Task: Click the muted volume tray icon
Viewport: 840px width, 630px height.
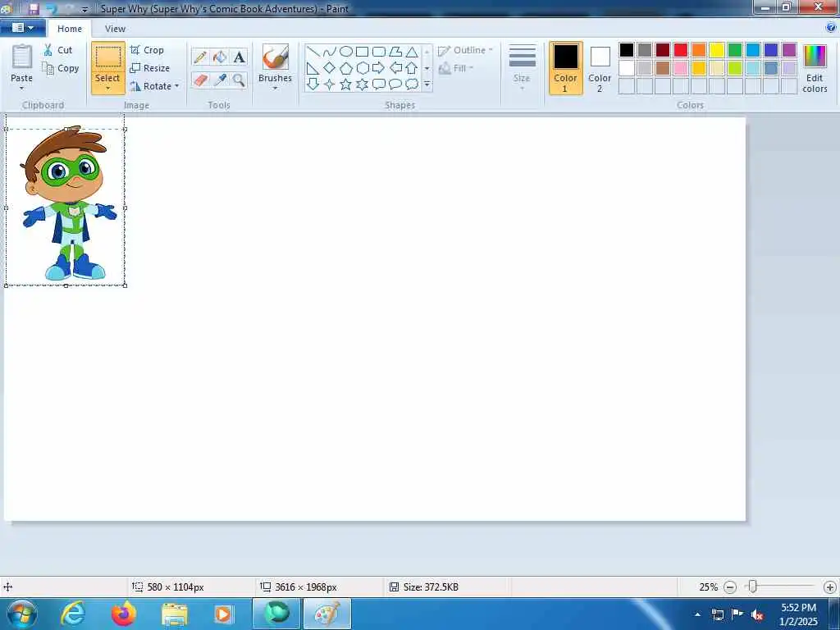Action: click(x=757, y=614)
